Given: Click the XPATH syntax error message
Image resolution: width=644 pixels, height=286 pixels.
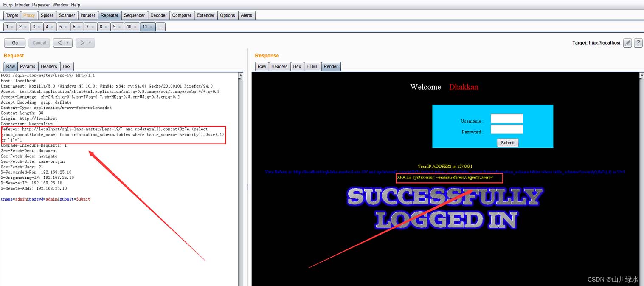Looking at the screenshot, I should (445, 177).
